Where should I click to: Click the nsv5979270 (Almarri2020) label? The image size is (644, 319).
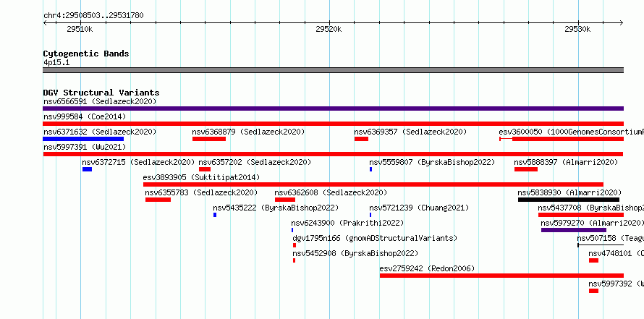click(592, 223)
